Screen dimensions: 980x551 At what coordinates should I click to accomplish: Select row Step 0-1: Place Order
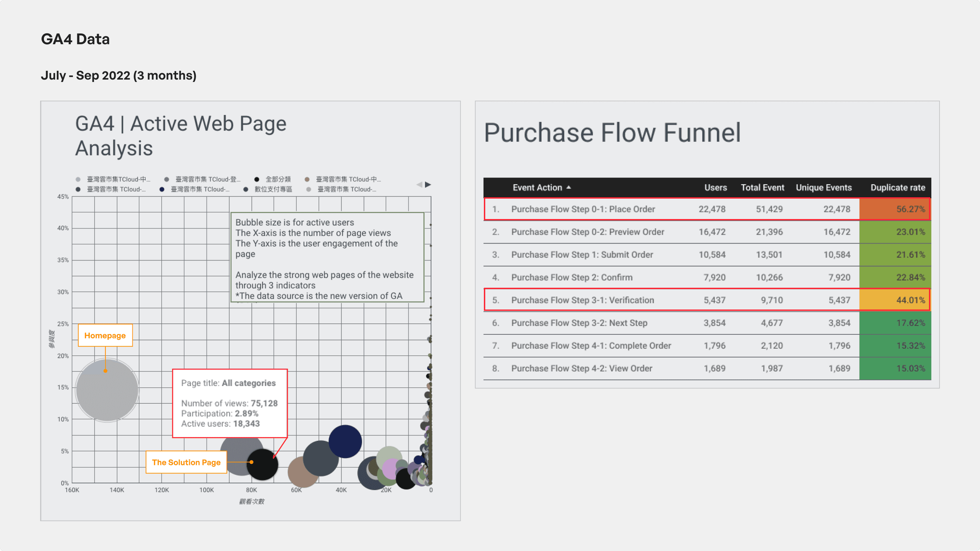click(x=583, y=209)
